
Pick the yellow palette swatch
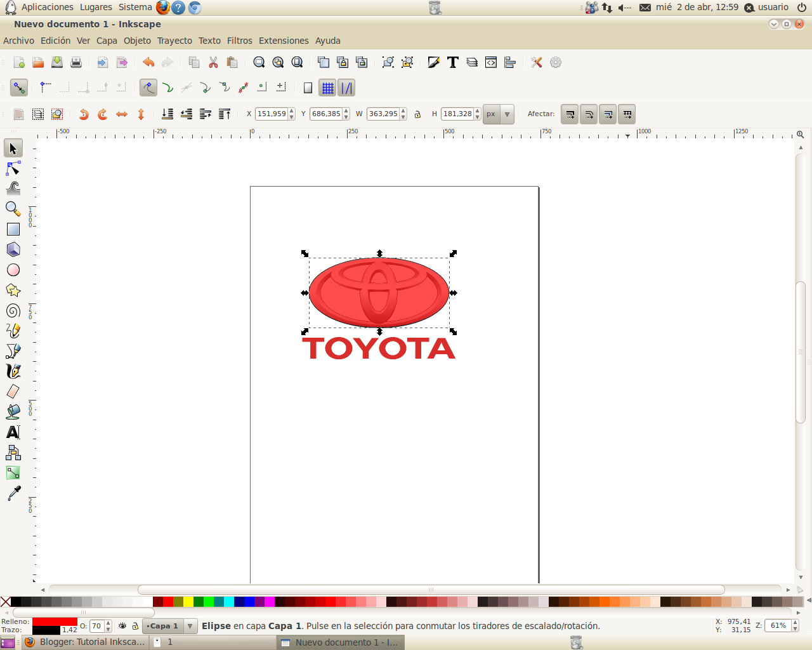coord(188,602)
